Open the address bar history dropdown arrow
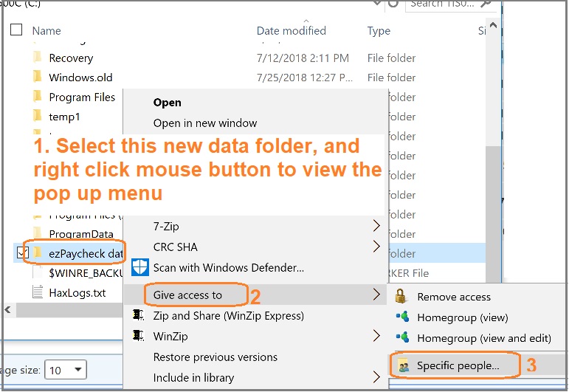The image size is (569, 392). coord(377,3)
